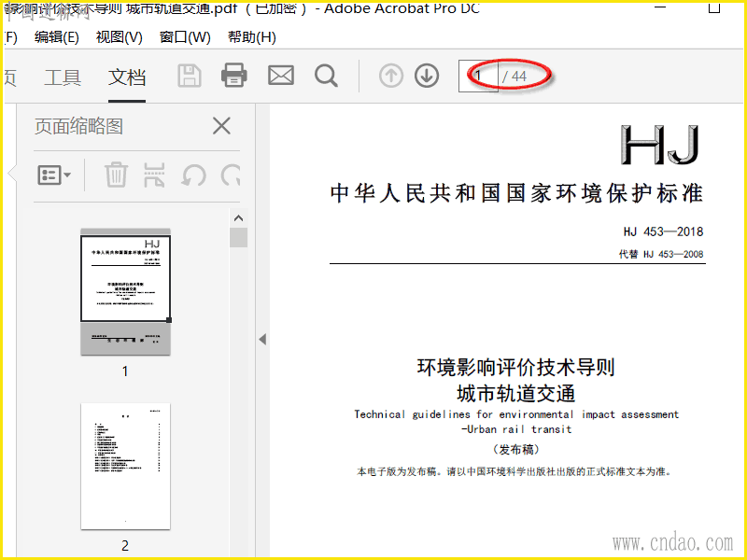The image size is (747, 560).
Task: Open the 编辑(E) menu
Action: click(x=57, y=37)
